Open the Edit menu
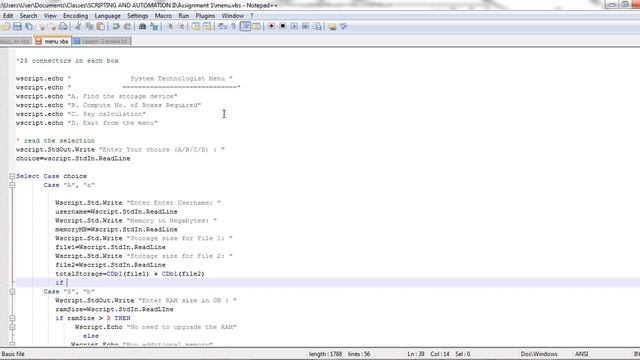The height and width of the screenshot is (360, 640). click(8, 16)
